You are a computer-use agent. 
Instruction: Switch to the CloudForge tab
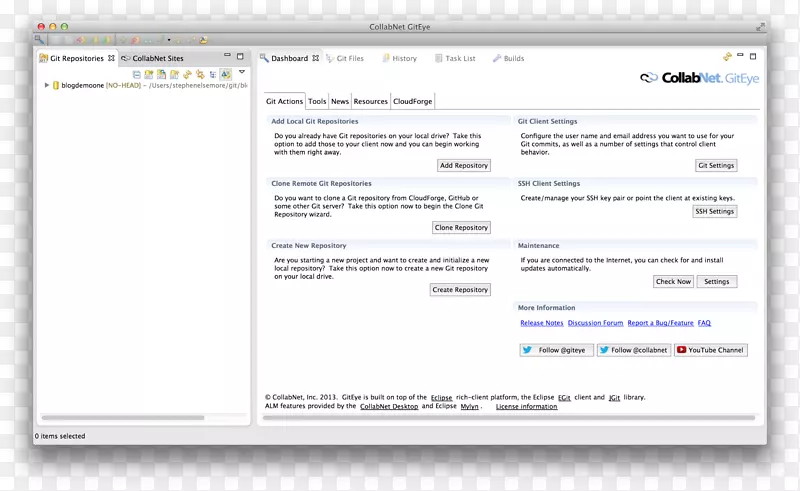(412, 101)
